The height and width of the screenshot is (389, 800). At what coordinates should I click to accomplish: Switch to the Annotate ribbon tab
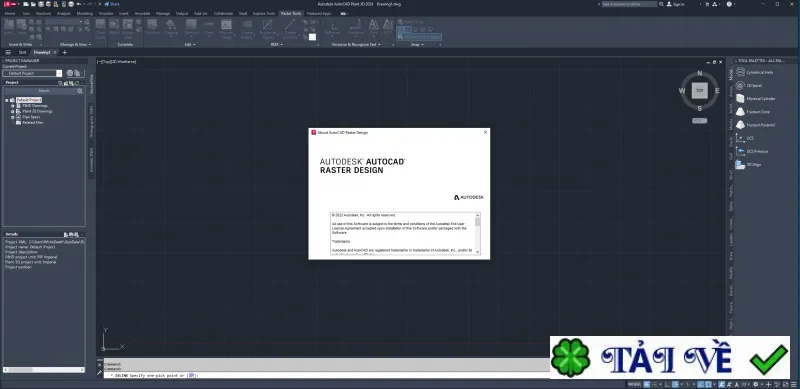[142, 13]
